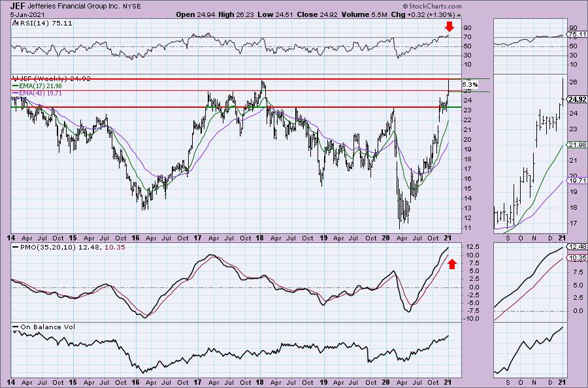Click the 13 price axis label

(x=468, y=208)
